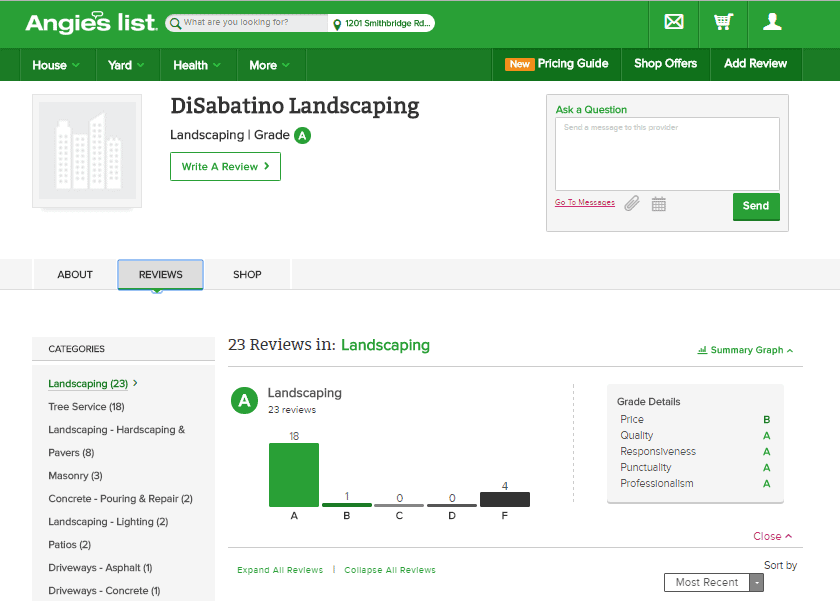Click the address location field

pyautogui.click(x=381, y=24)
